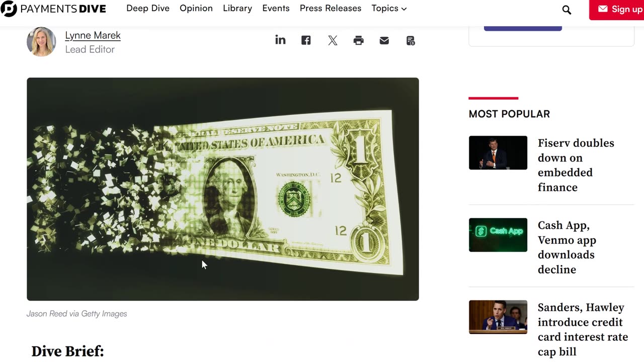This screenshot has width=644, height=362.
Task: Go to Press Releases
Action: pyautogui.click(x=331, y=9)
